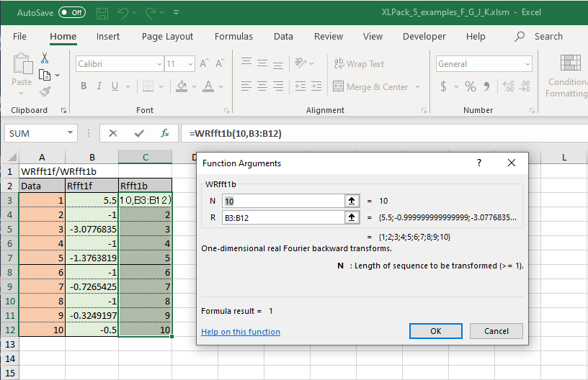
Task: Click the Orientation text-angle icon
Action: point(300,63)
